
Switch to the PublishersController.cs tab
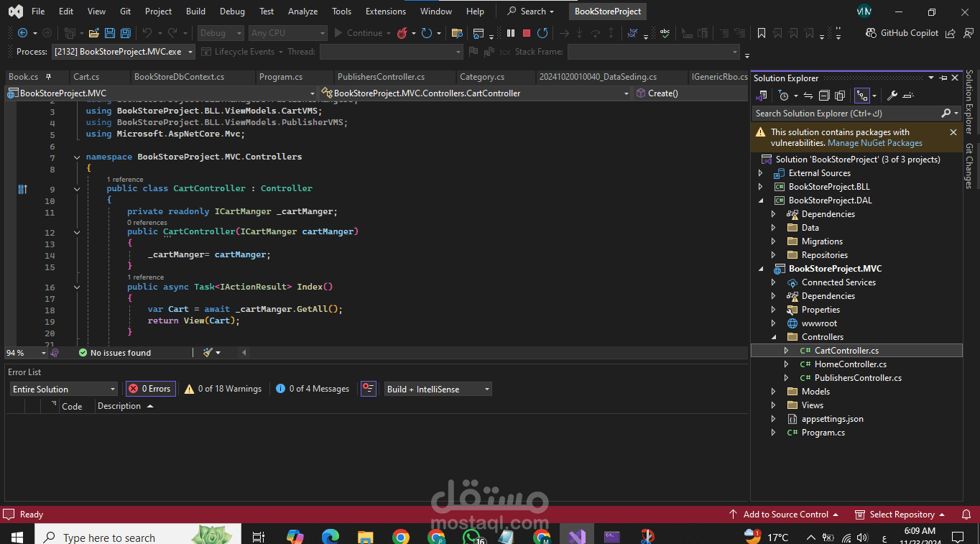[x=381, y=77]
